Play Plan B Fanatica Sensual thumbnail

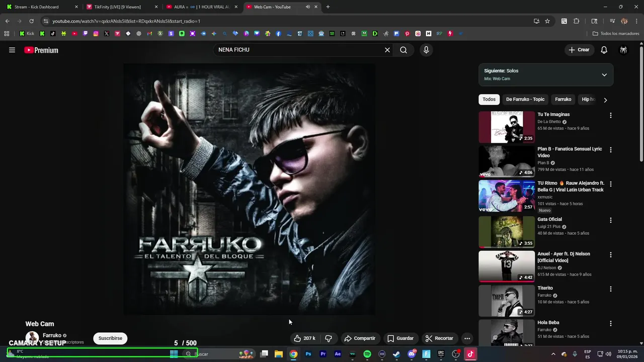[507, 161]
